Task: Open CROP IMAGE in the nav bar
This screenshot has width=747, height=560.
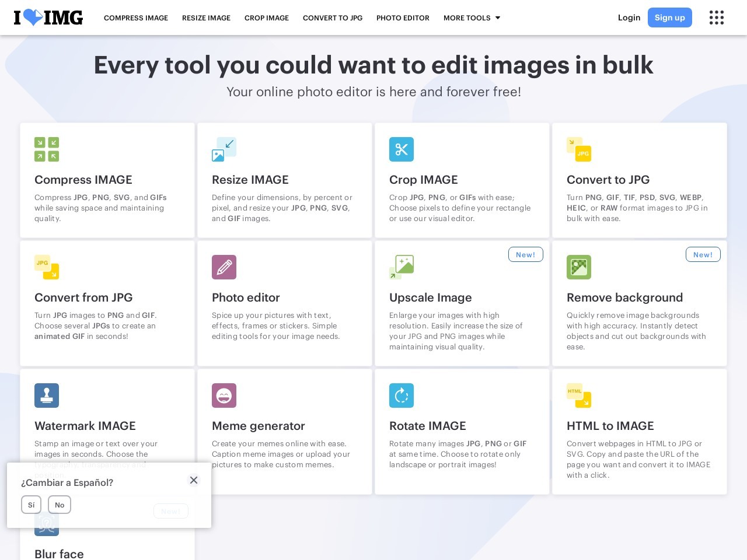Action: click(267, 18)
